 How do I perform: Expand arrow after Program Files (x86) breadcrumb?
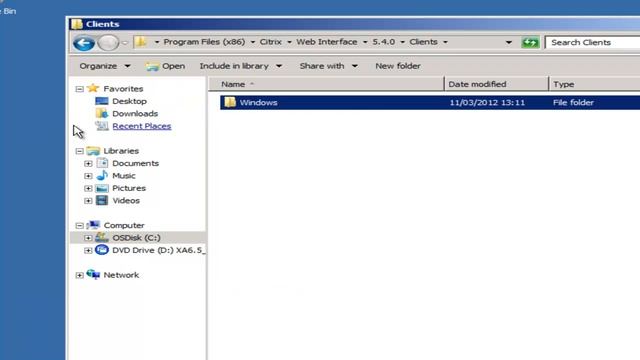(253, 42)
